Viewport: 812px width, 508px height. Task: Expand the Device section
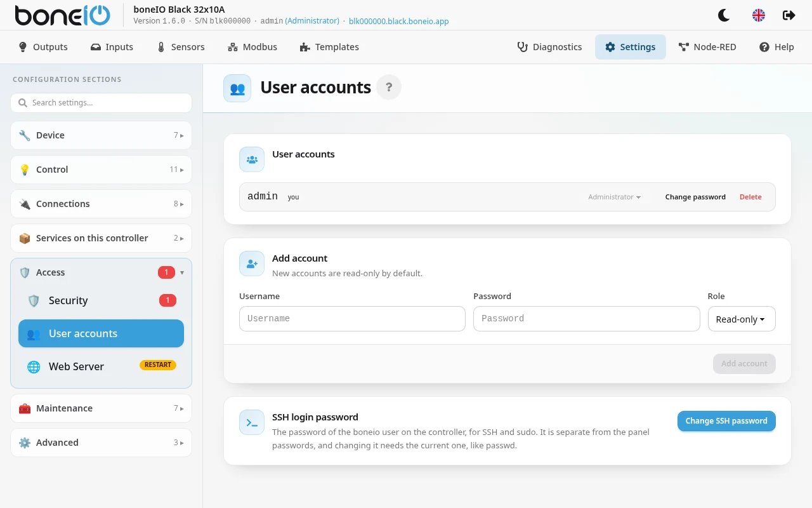[x=101, y=135]
